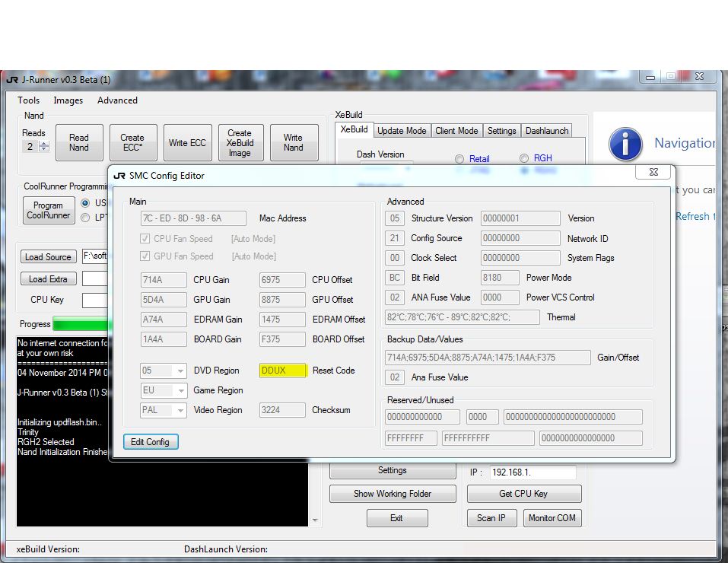Viewport: 728px width, 563px height.
Task: Click the Power Mode field 8180
Action: [x=500, y=278]
